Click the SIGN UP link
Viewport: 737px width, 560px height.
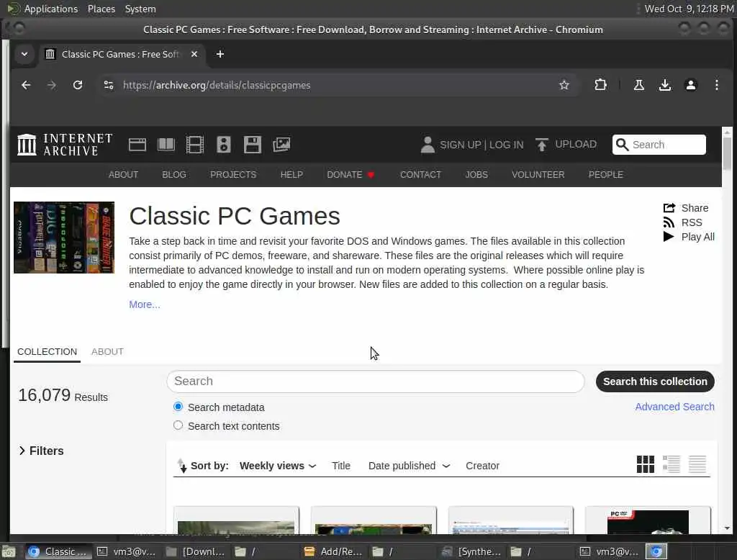coord(460,145)
